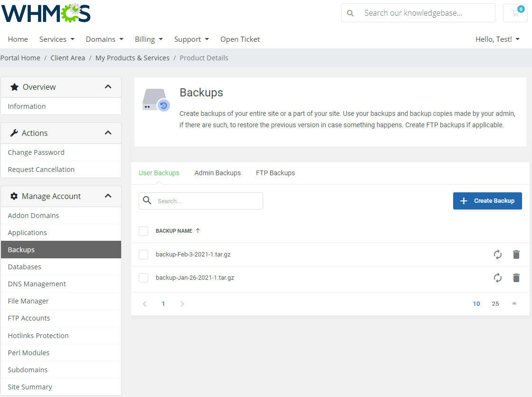Show 25 entries per page
Viewport: 532px width, 397px height.
[495, 304]
